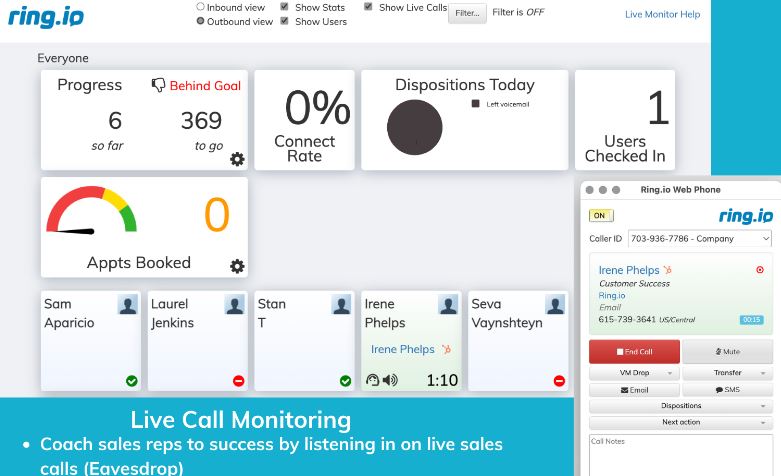
Task: Click the 00:15 call timer badge
Action: point(751,320)
